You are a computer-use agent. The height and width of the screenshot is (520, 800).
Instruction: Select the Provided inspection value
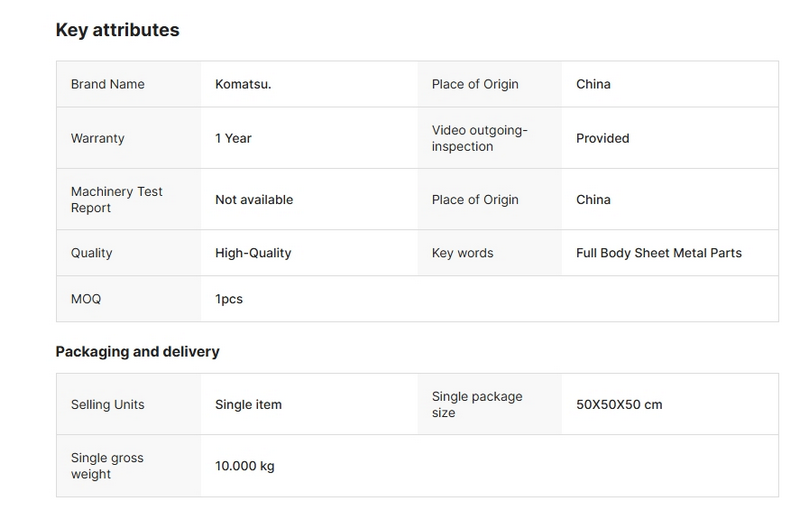[x=602, y=138]
